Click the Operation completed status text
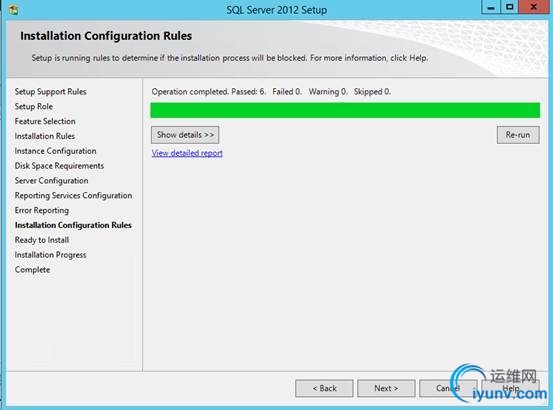 click(271, 92)
